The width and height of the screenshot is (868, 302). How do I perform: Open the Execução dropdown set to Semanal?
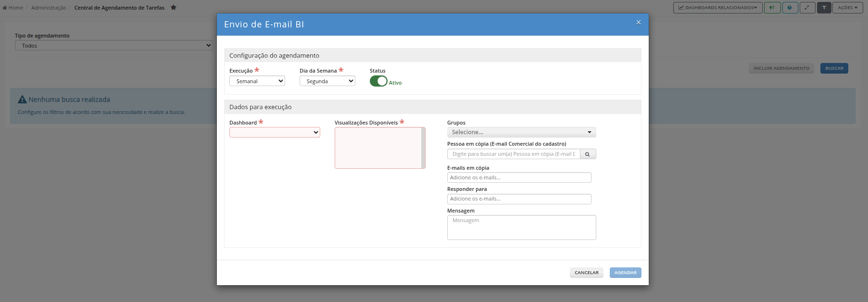[x=257, y=81]
